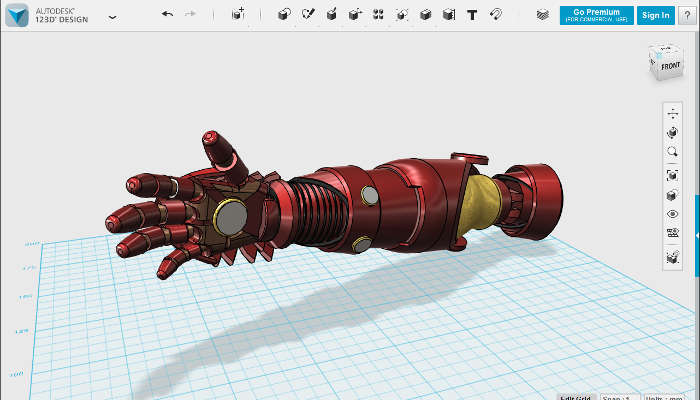
Task: Open the Transform tool
Action: coord(238,14)
